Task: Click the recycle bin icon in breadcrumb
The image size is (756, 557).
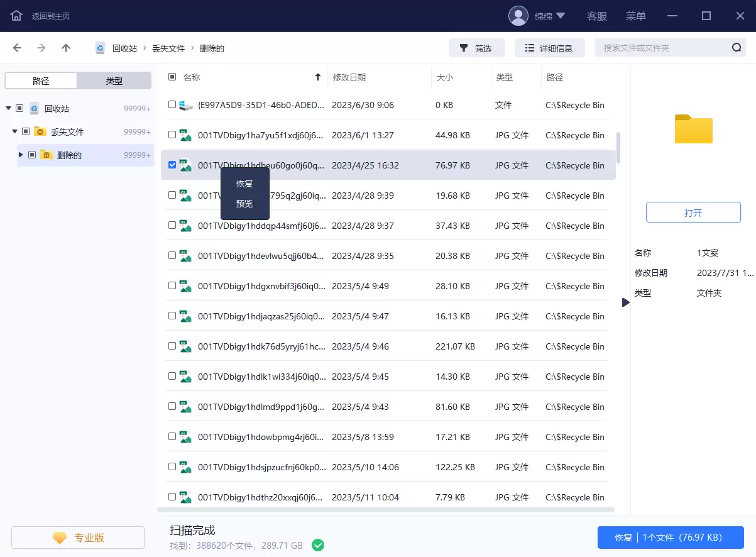Action: click(x=101, y=48)
